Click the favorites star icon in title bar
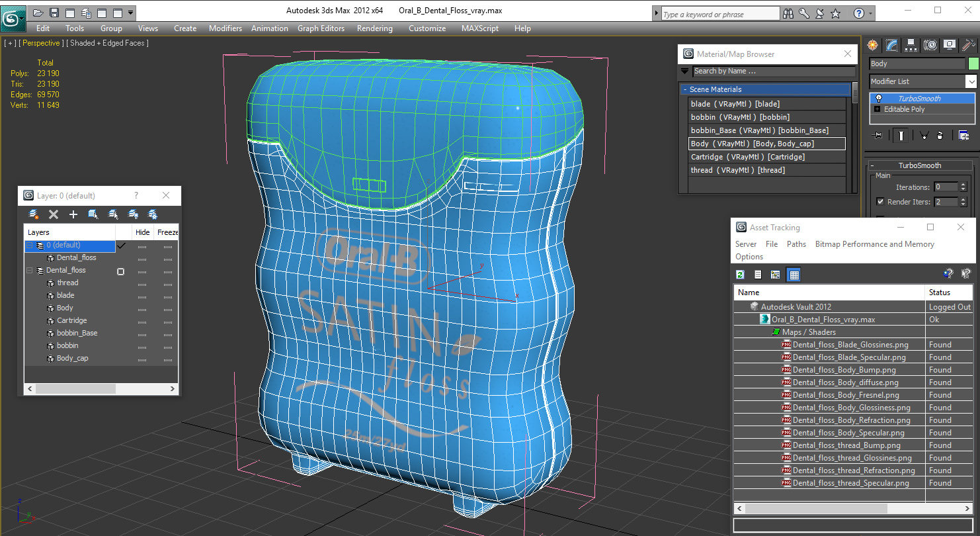Viewport: 980px width, 536px height. (835, 13)
